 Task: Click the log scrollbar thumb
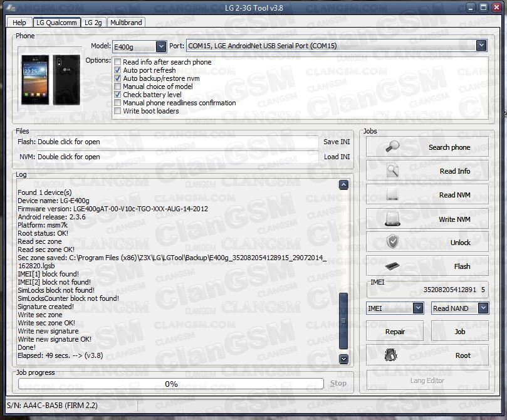click(x=343, y=321)
